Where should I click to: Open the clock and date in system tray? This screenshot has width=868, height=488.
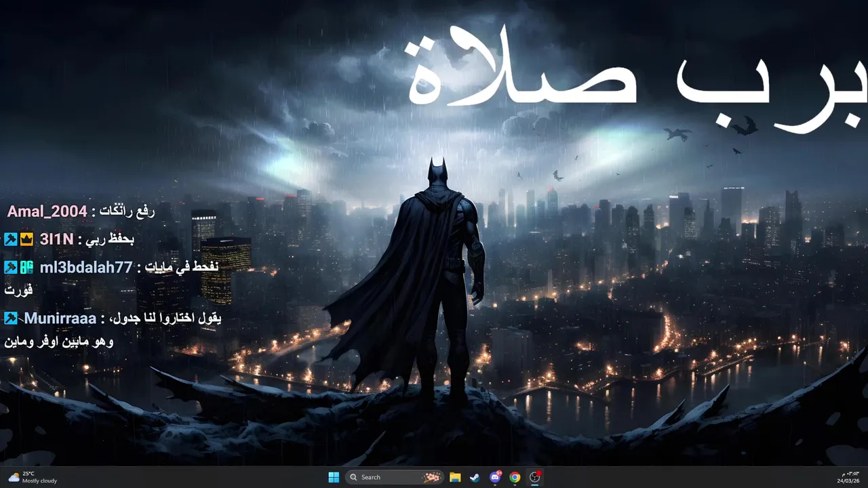point(850,477)
